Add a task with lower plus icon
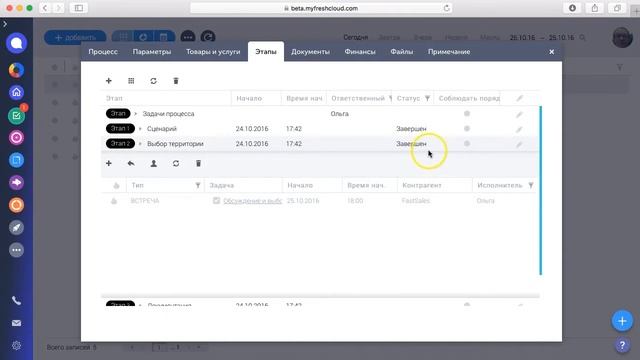 coord(109,163)
